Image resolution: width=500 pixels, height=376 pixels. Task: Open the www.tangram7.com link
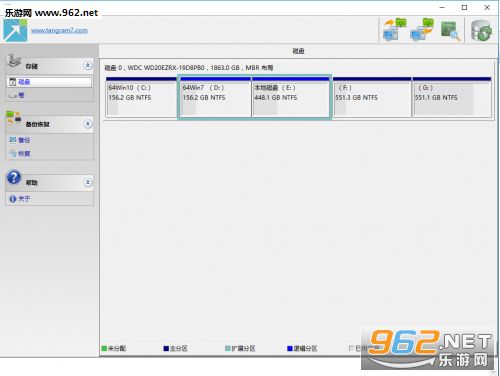pyautogui.click(x=59, y=30)
